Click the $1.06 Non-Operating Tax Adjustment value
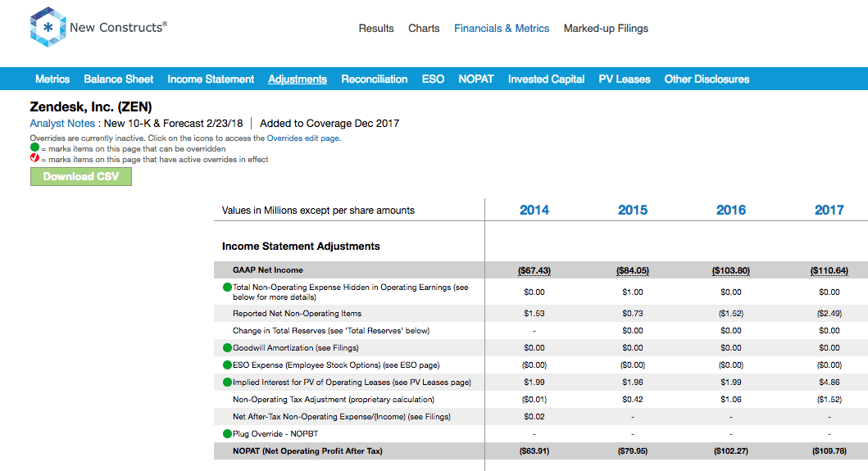The image size is (868, 471). pos(731,399)
